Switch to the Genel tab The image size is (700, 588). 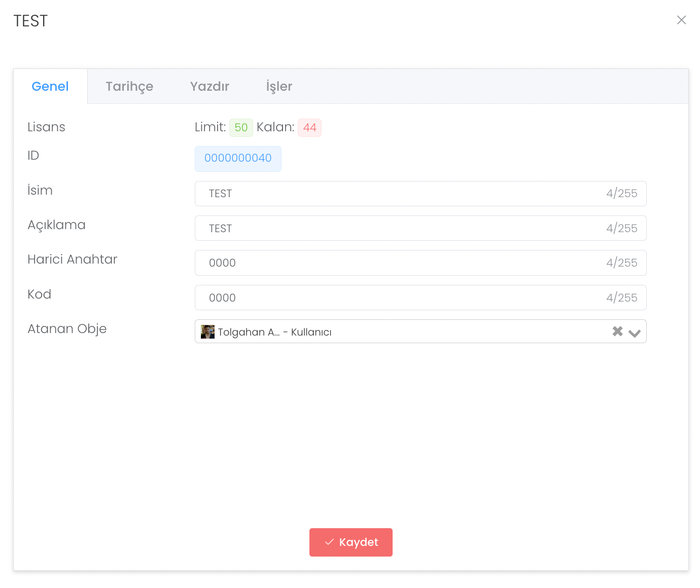coord(50,87)
